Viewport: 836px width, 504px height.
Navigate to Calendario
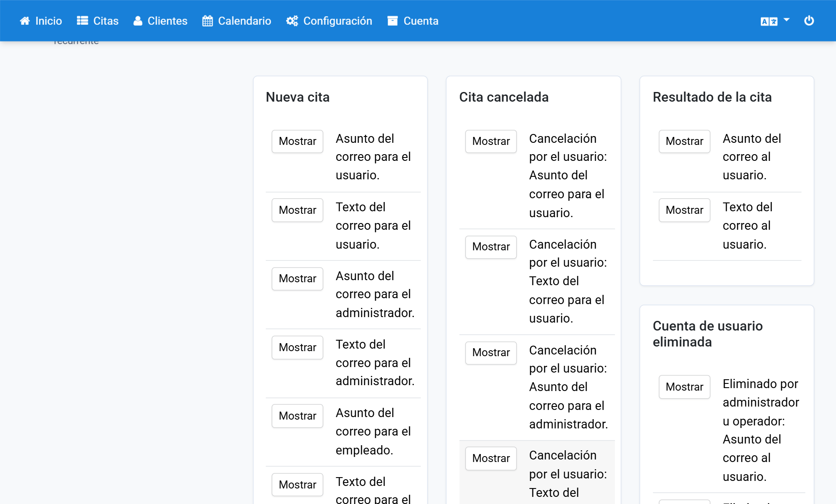(237, 21)
